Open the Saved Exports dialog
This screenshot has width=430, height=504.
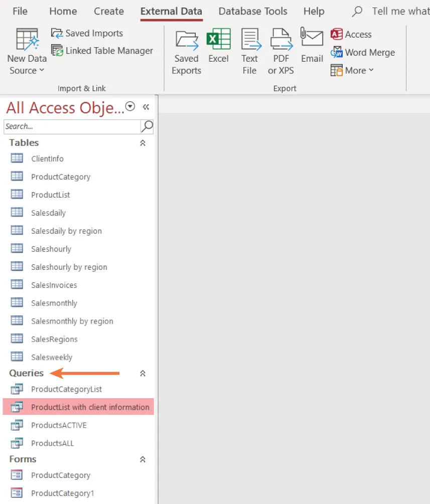pyautogui.click(x=186, y=50)
